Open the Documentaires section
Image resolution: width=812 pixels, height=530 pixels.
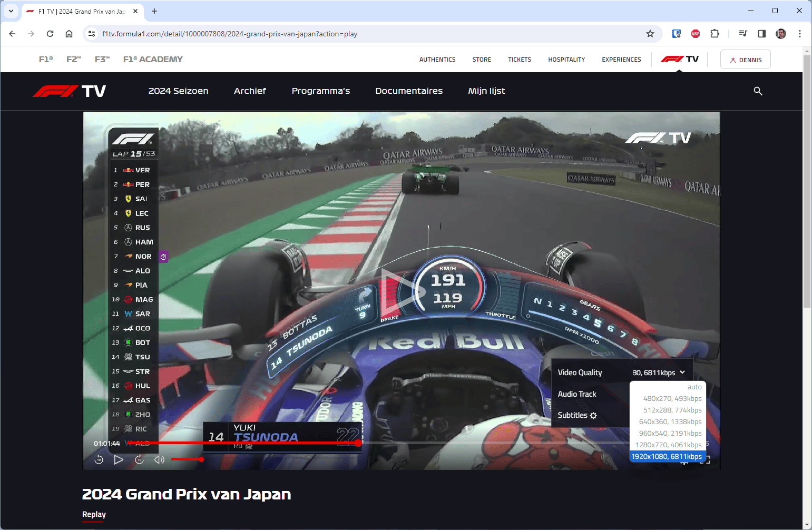click(x=409, y=91)
